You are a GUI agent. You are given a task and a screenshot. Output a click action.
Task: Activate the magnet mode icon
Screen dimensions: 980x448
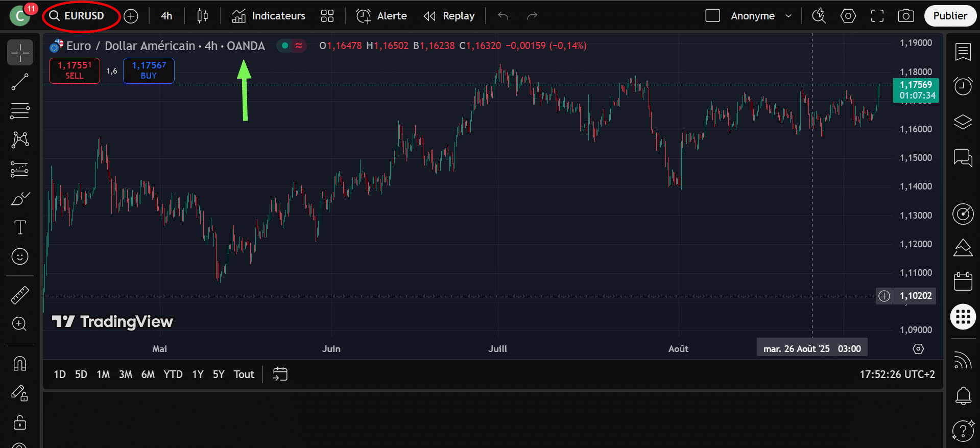click(x=20, y=364)
